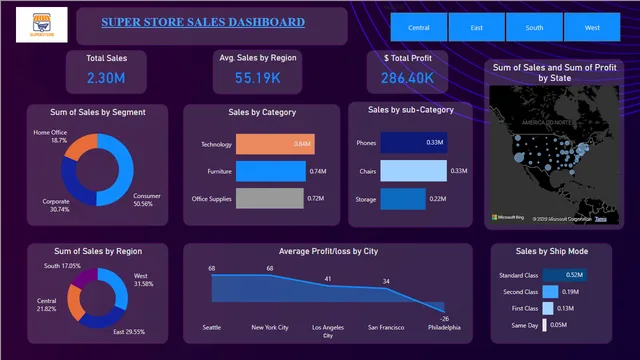The image size is (640, 360).
Task: Click the 0.52M Standard Class data label
Action: click(574, 275)
